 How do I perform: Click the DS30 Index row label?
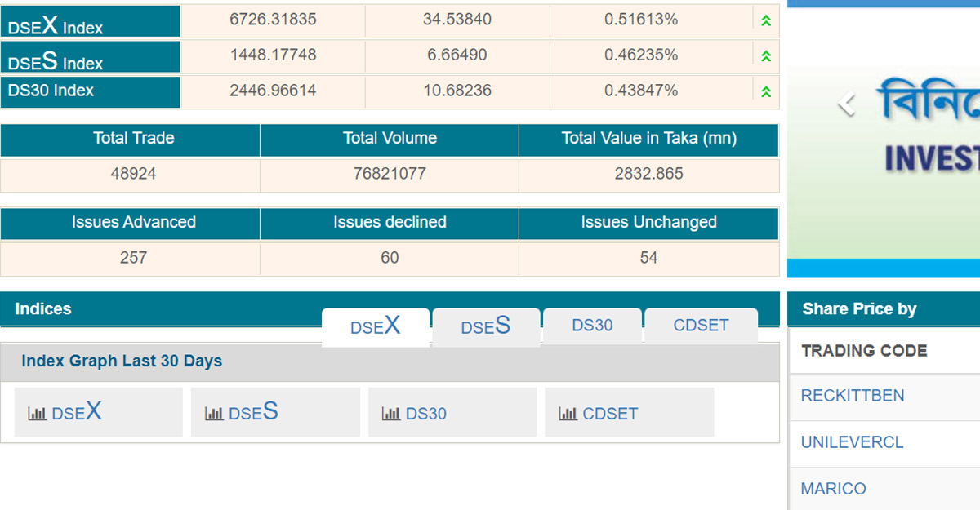(x=51, y=91)
